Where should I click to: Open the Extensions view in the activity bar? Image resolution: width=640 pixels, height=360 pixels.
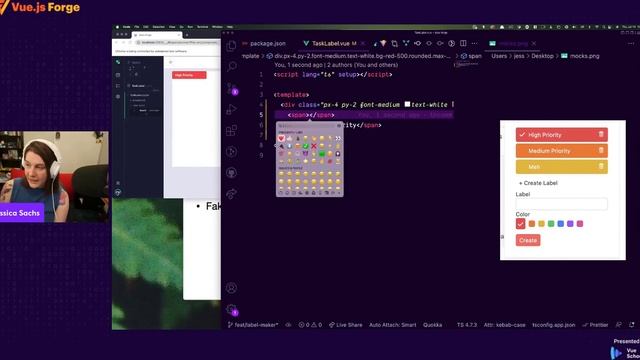(x=231, y=130)
